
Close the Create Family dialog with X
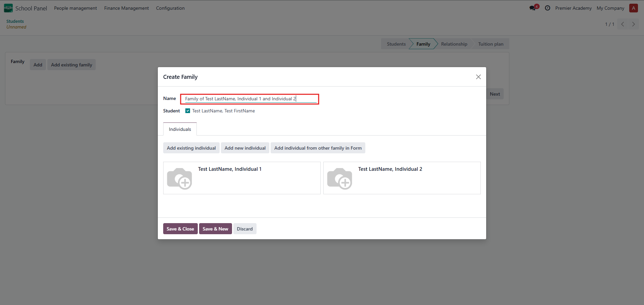coord(478,77)
